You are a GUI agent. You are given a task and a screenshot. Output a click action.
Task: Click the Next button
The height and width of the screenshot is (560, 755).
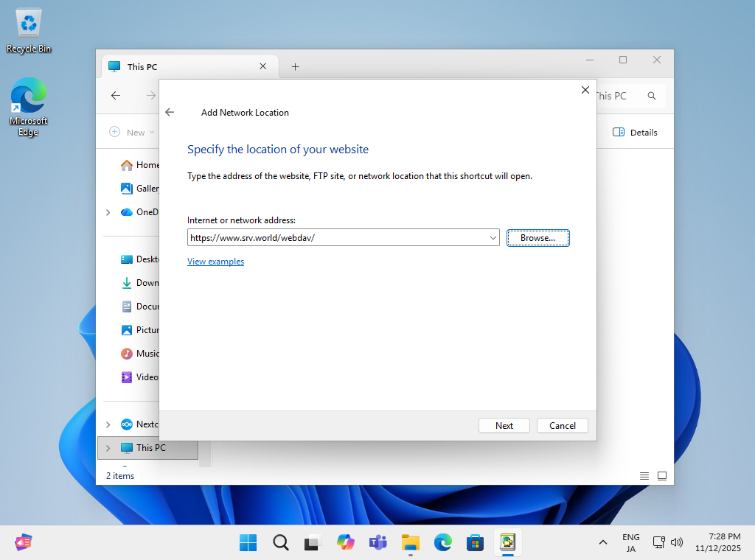click(x=504, y=425)
